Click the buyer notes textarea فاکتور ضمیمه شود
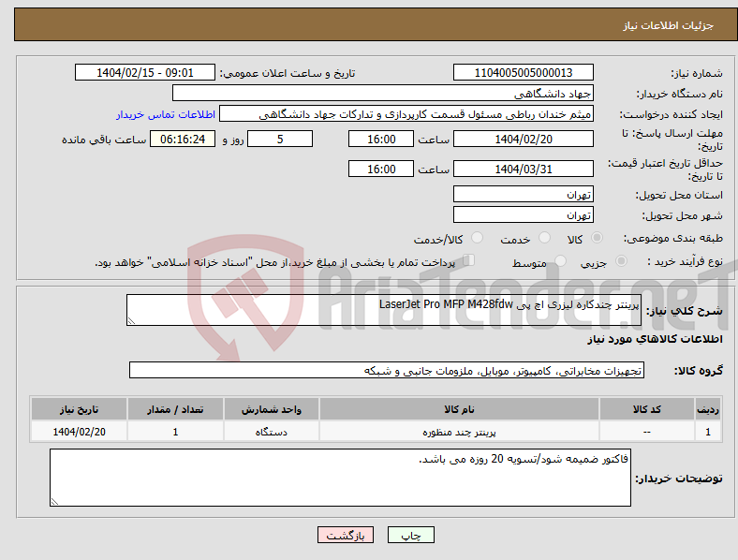This screenshot has height=560, width=738. [x=340, y=478]
